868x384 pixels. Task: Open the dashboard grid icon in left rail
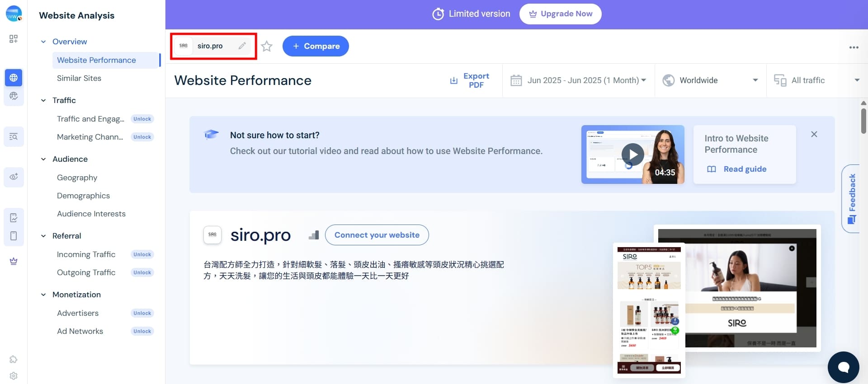coord(14,39)
